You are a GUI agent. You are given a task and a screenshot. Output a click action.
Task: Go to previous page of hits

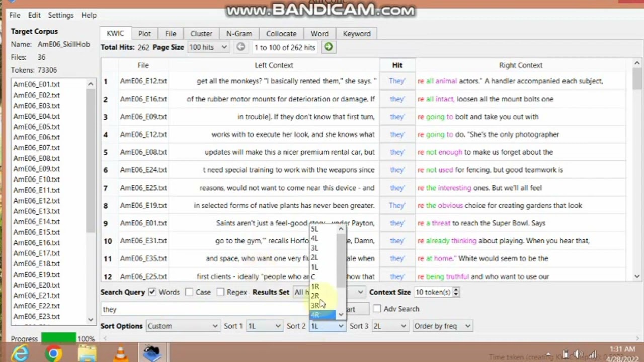coord(240,47)
